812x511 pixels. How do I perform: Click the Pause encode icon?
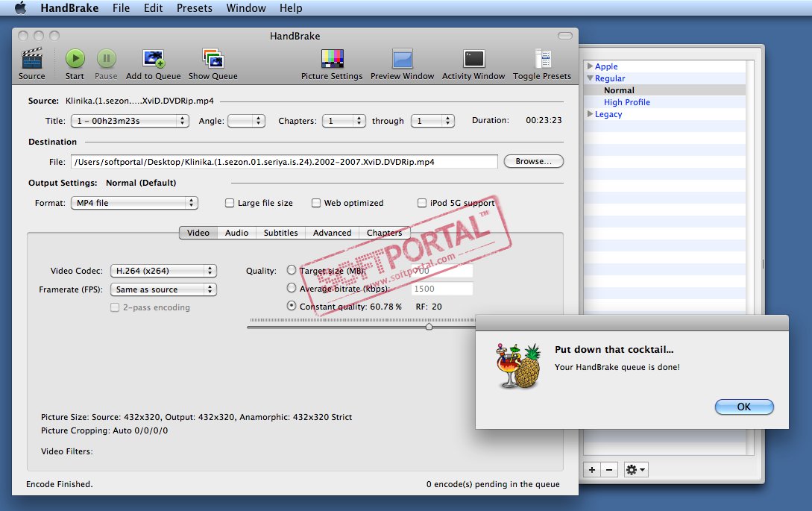[x=106, y=58]
